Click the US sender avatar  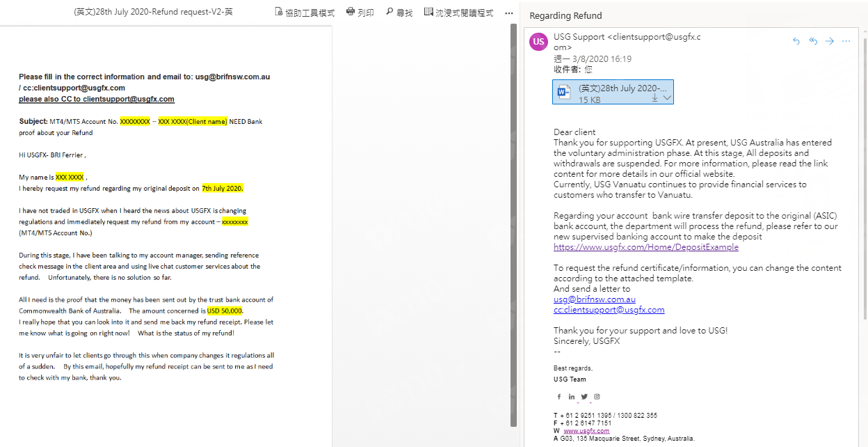click(539, 42)
